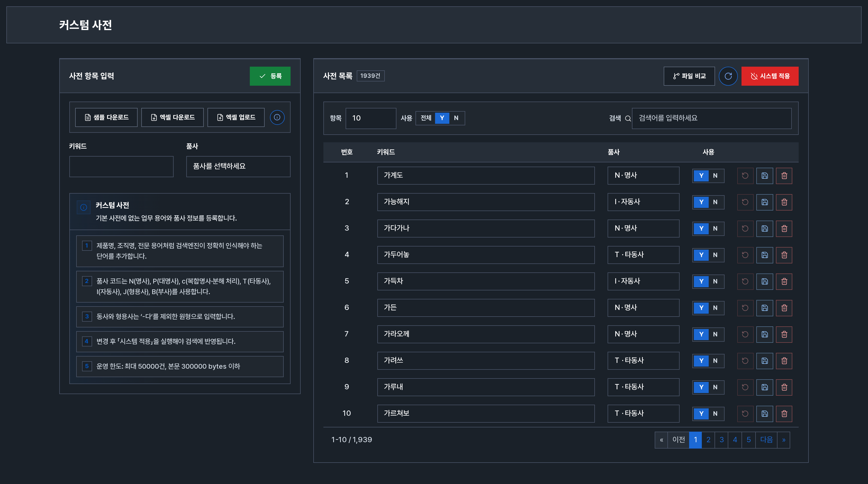The width and height of the screenshot is (868, 484).
Task: Revert changes for the 가계도 row
Action: coord(745,175)
